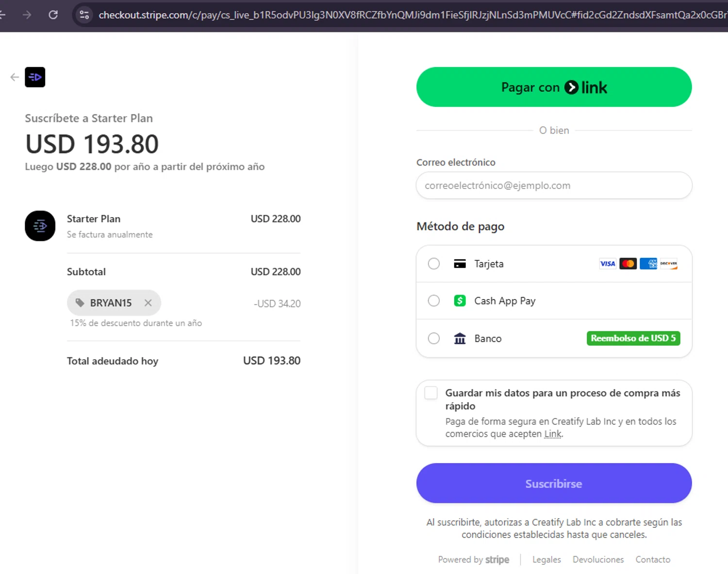The height and width of the screenshot is (574, 728).
Task: Click the Total adeudado hoy label
Action: 113,361
